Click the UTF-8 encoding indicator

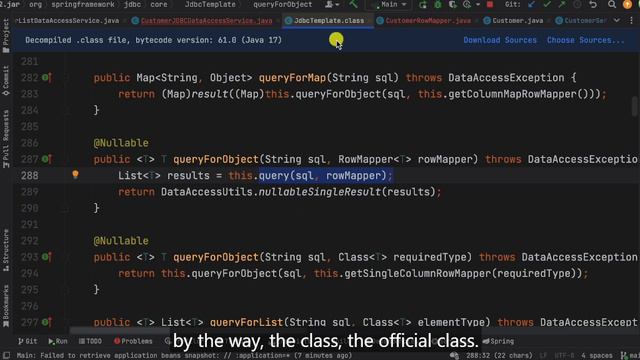564,356
